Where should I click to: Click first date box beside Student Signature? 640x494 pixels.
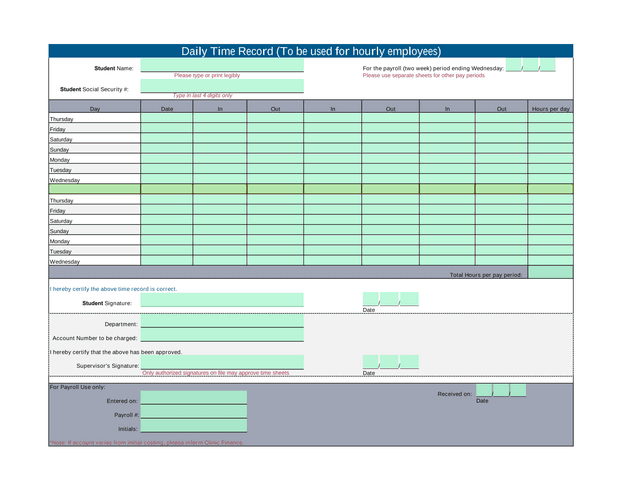point(371,298)
